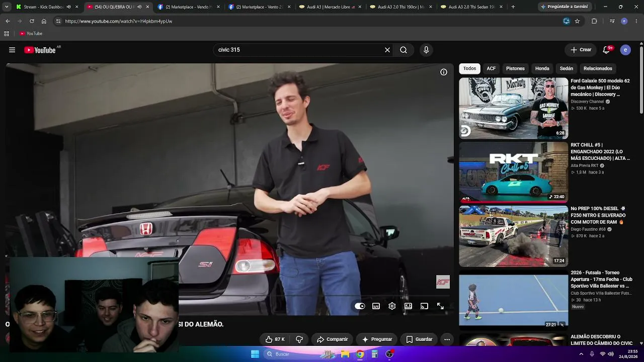Viewport: 644px width, 362px height.
Task: Select the Pistones filter chip
Action: click(515, 68)
